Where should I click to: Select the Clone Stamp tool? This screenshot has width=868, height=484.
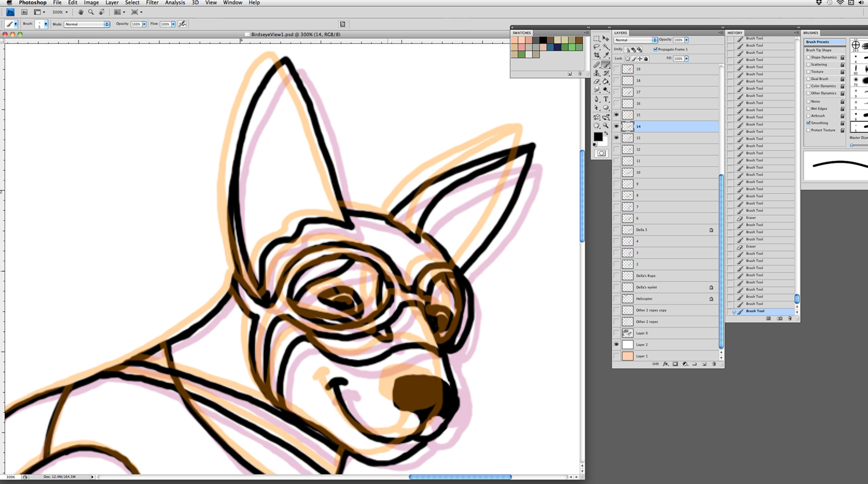click(596, 73)
